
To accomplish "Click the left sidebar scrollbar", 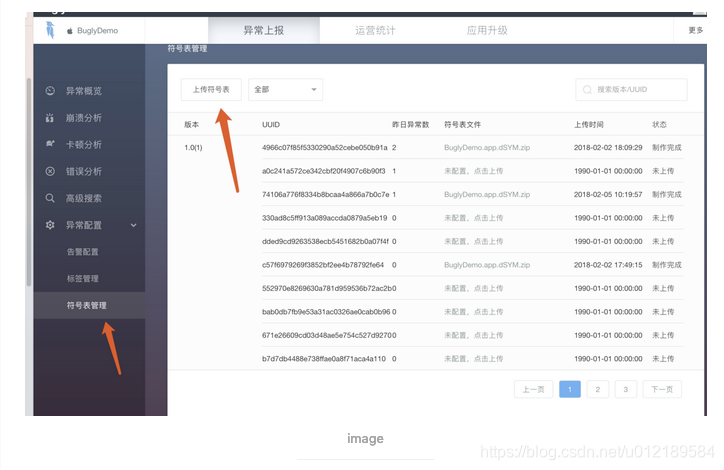I will (29, 182).
